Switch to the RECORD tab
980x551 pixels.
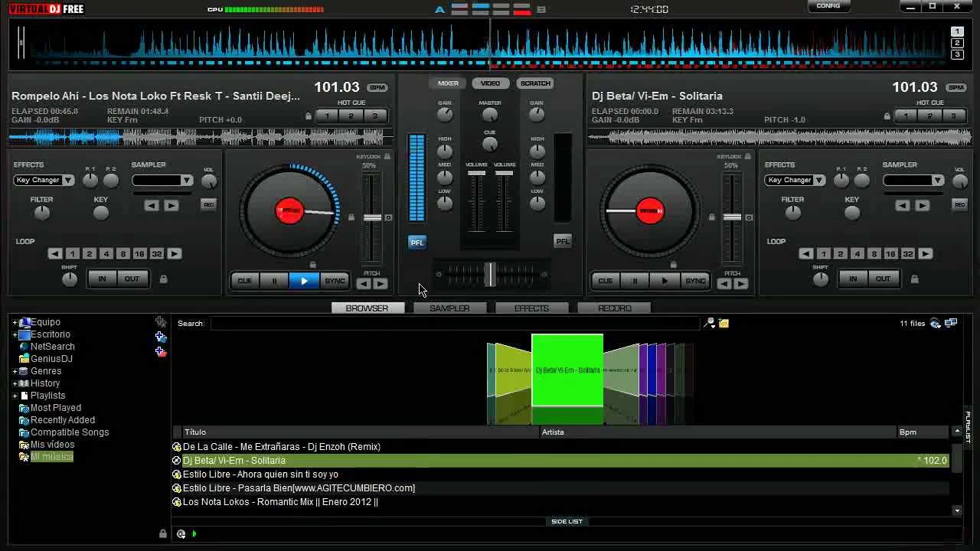tap(614, 308)
